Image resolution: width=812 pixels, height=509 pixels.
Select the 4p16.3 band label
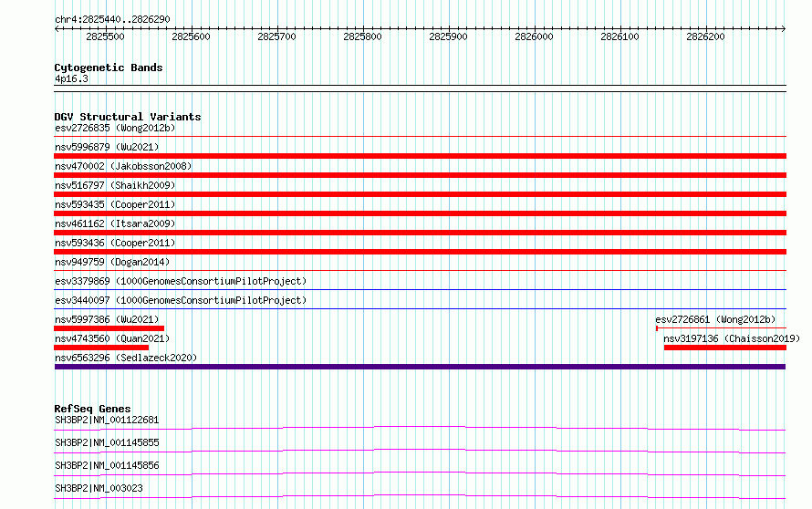(x=71, y=78)
